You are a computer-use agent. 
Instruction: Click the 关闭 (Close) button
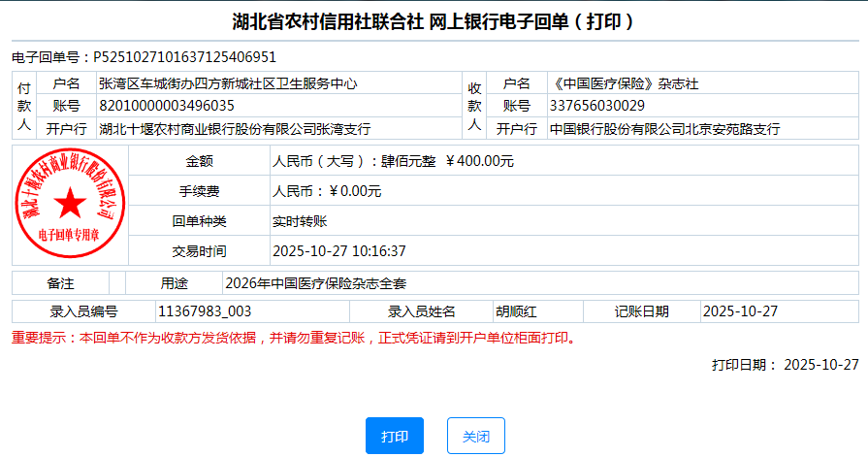475,436
